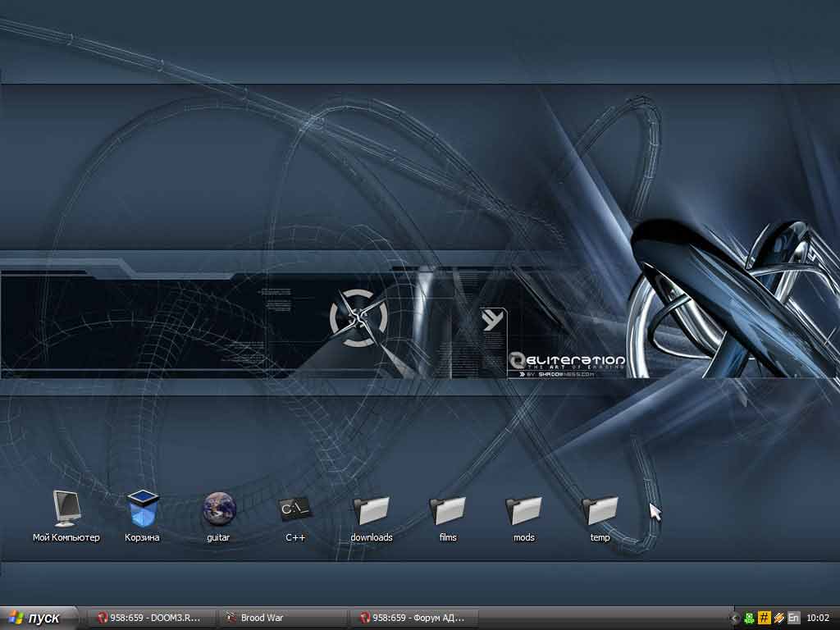Select the mods folder icon

click(x=524, y=509)
